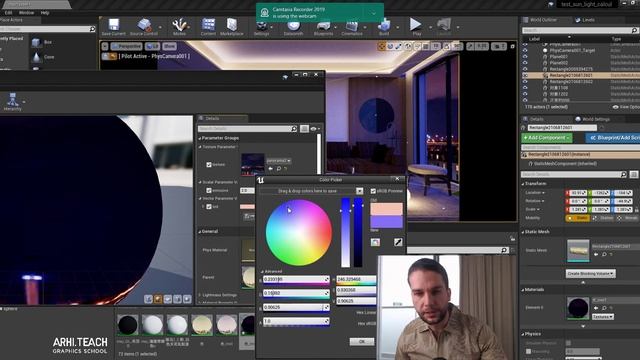Open Source Control toolbar icon
The height and width of the screenshot is (360, 640).
pyautogui.click(x=144, y=27)
